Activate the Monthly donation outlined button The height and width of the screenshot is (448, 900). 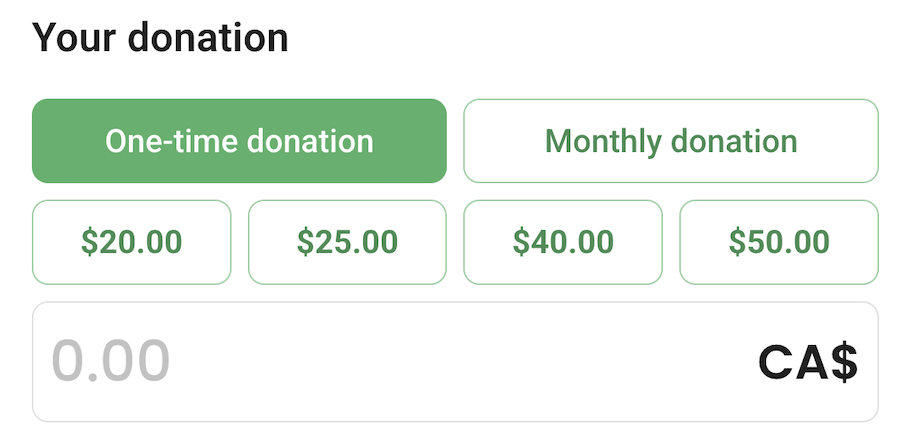(x=671, y=141)
